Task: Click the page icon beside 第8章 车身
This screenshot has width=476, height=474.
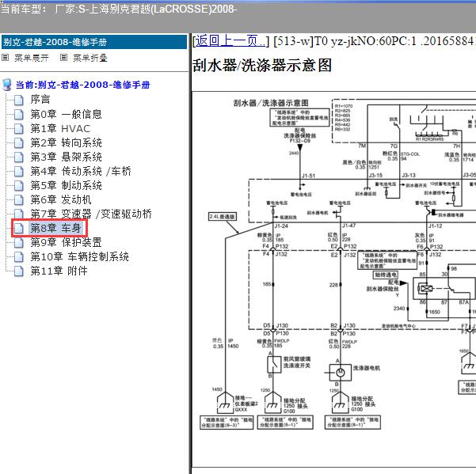Action: [x=19, y=229]
